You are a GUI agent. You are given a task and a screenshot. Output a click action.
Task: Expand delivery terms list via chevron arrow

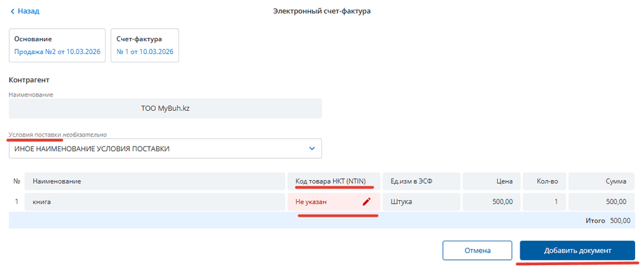(x=312, y=149)
